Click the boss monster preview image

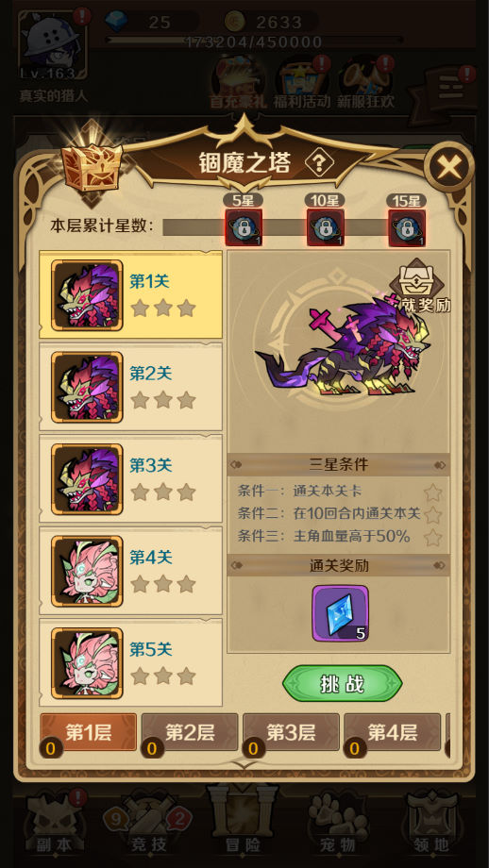click(x=343, y=346)
